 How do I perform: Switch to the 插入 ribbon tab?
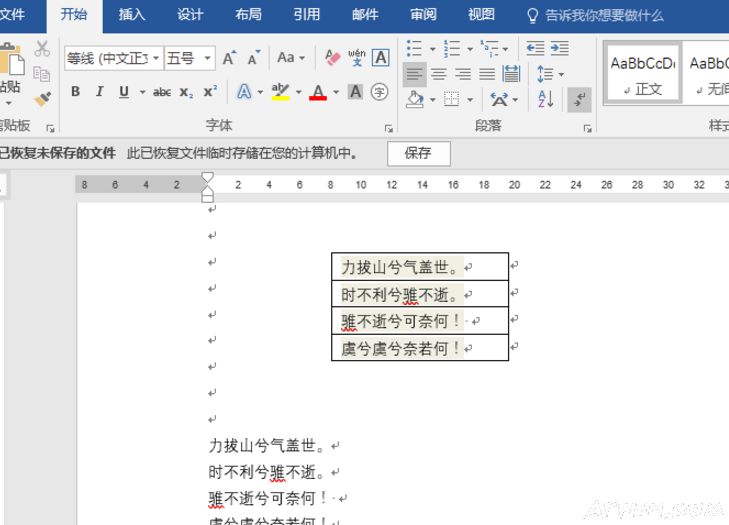[x=131, y=15]
